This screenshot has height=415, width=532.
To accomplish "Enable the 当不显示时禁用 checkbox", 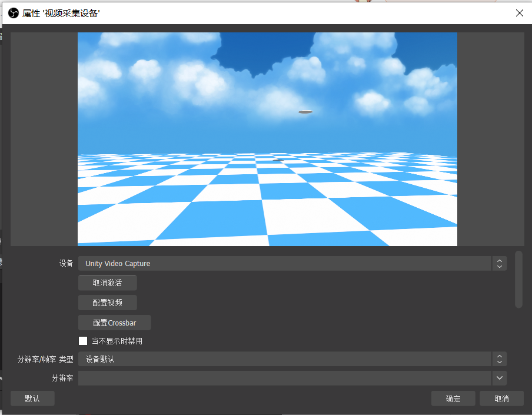I will [x=83, y=341].
